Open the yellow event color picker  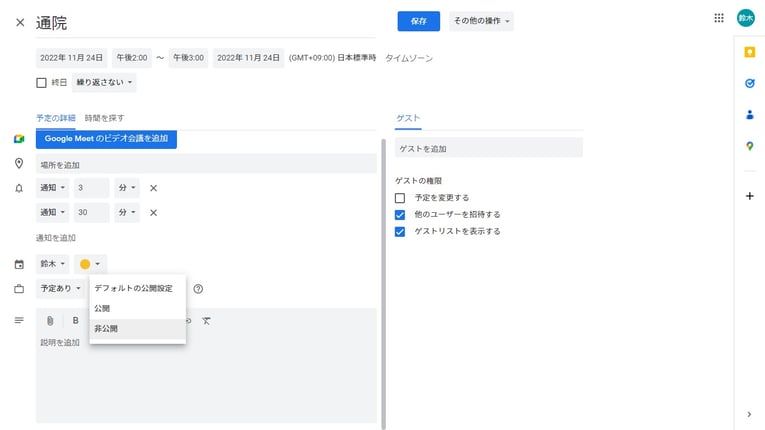pos(90,264)
